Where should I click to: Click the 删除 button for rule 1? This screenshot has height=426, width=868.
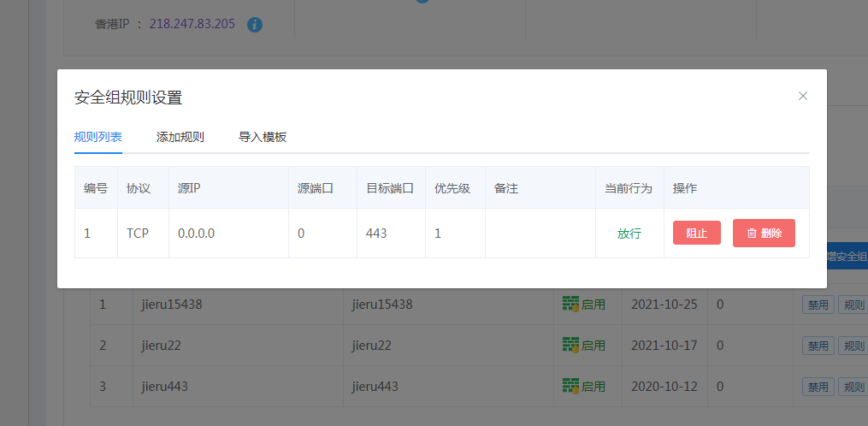(764, 233)
